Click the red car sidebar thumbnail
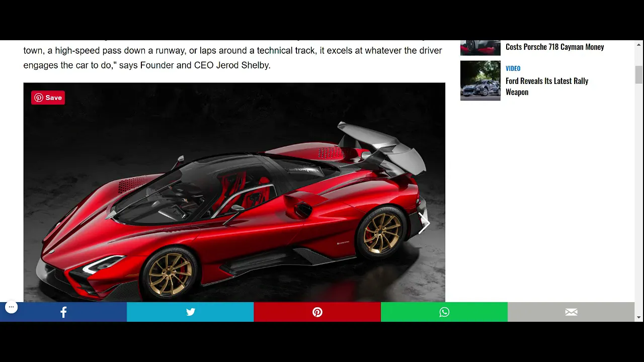The height and width of the screenshot is (362, 644). [480, 48]
